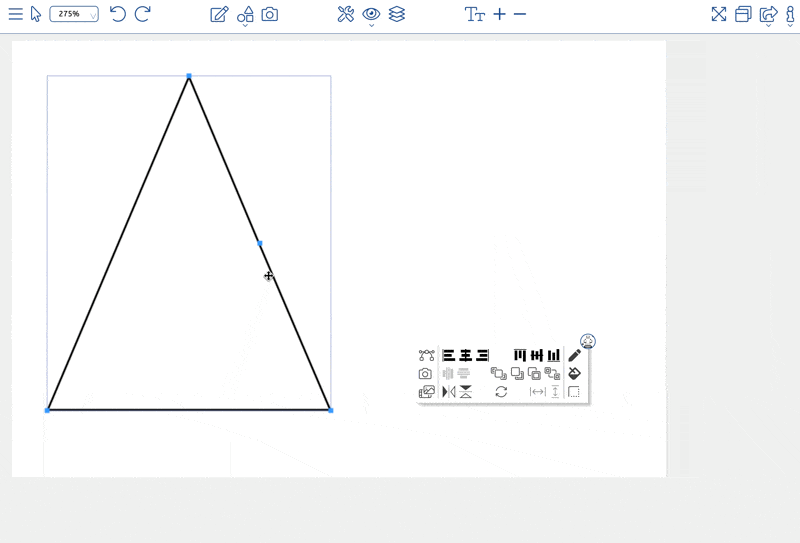This screenshot has width=800, height=543.
Task: Flip the shape horizontally
Action: [x=449, y=392]
